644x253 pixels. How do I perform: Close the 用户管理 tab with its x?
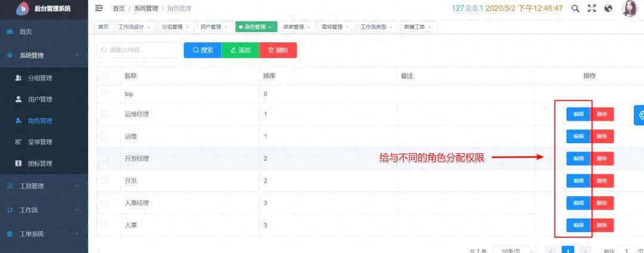tap(226, 27)
